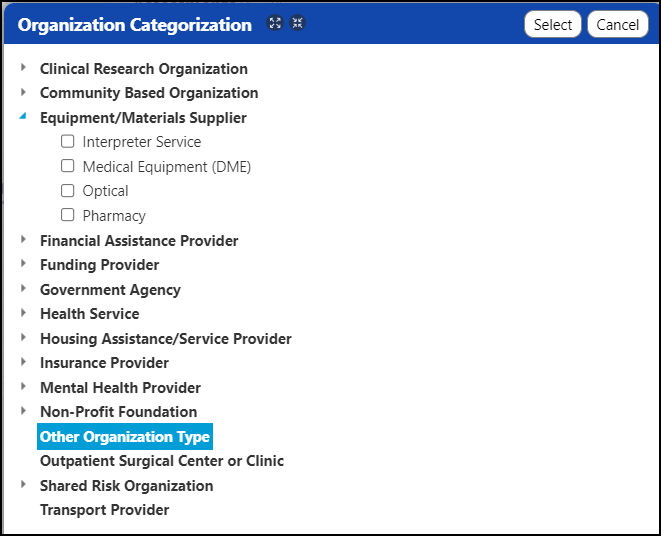Check the Interpreter Service checkbox

point(67,141)
